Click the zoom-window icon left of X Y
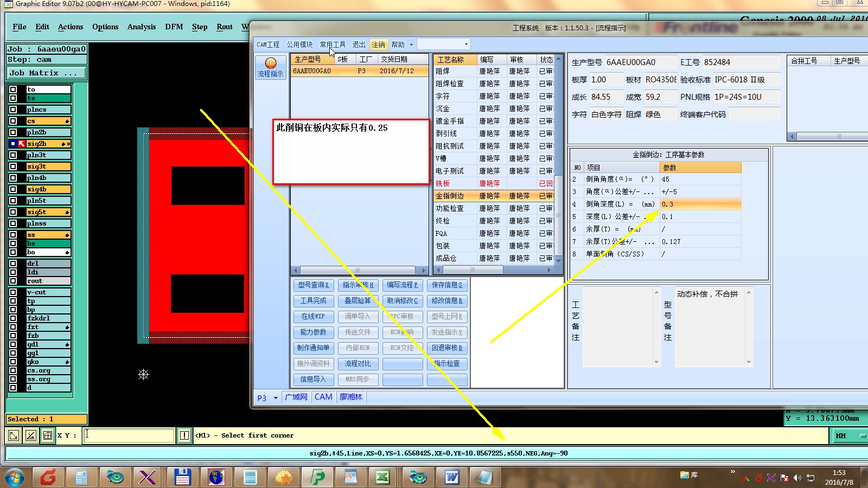 [14, 435]
